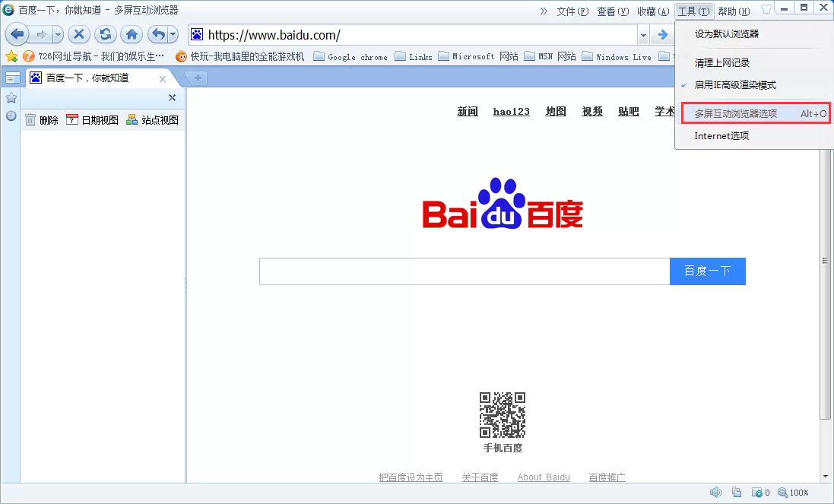The width and height of the screenshot is (834, 504).
Task: Open Internet选项 menu entry
Action: (x=753, y=136)
